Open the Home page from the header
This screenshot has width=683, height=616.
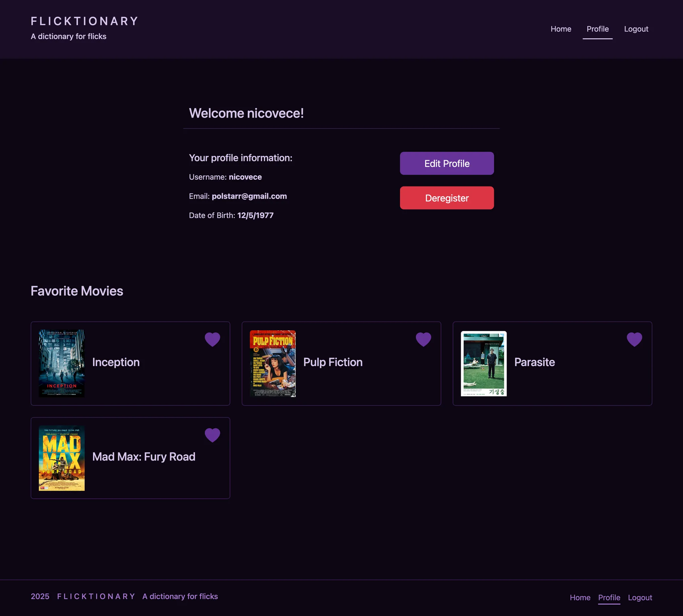560,29
